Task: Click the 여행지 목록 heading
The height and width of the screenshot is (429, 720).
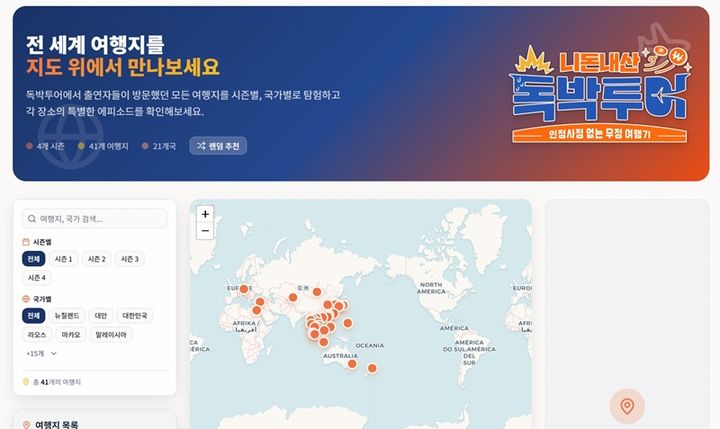Action: tap(56, 425)
